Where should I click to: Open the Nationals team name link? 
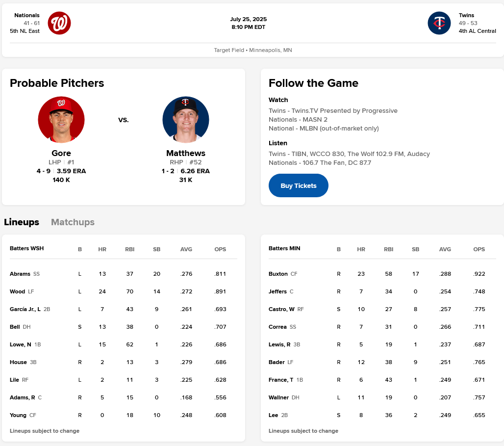tap(27, 15)
